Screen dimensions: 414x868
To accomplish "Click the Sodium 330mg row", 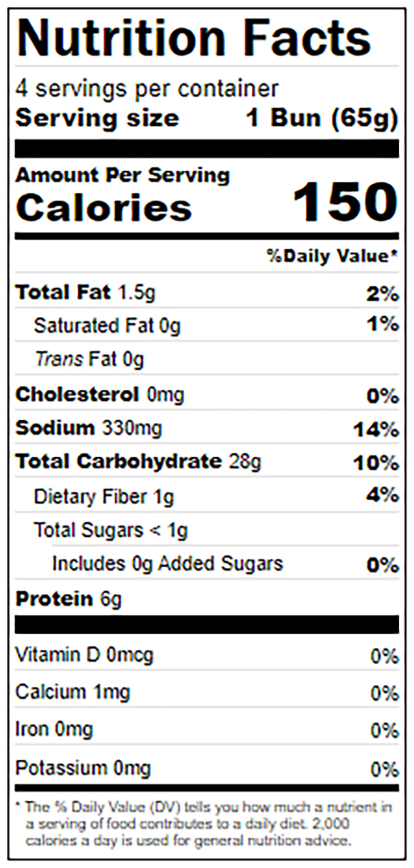I will 207,428.
